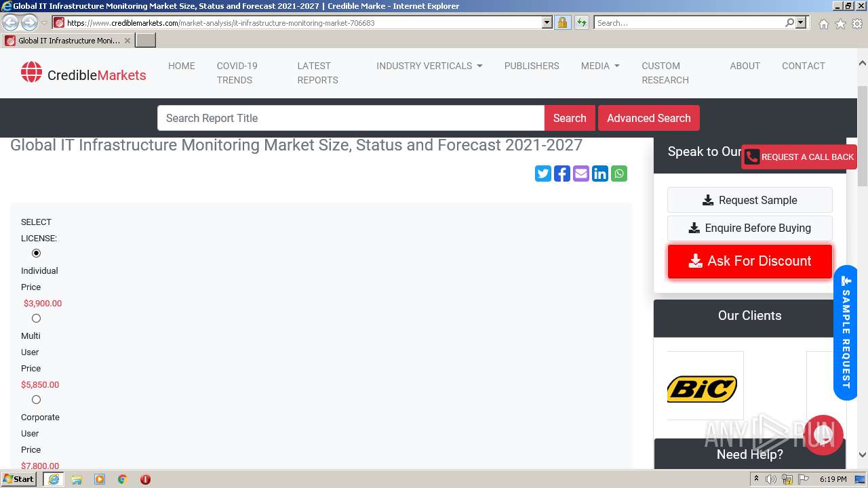
Task: Click BIC client logo
Action: [x=702, y=388]
